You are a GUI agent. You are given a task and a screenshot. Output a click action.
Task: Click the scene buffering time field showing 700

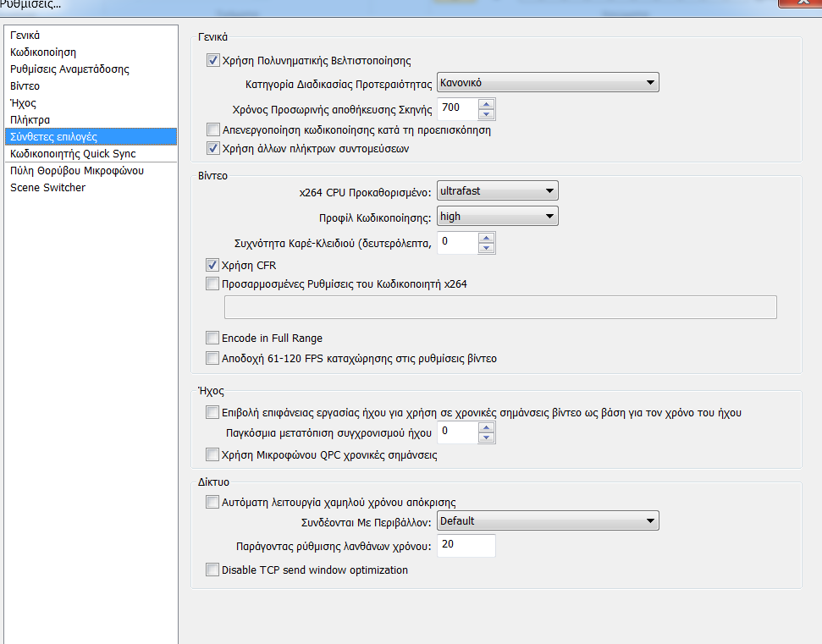coord(458,108)
